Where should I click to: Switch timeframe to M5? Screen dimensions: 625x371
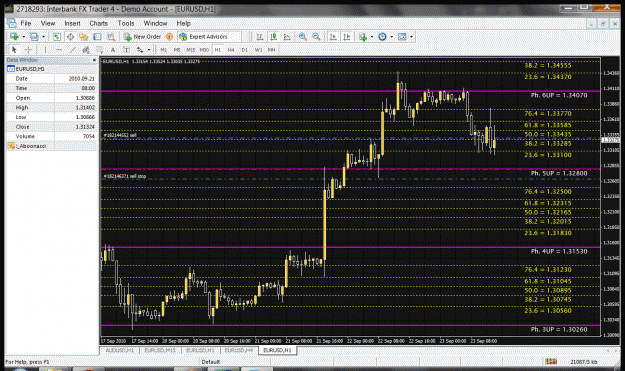point(177,50)
